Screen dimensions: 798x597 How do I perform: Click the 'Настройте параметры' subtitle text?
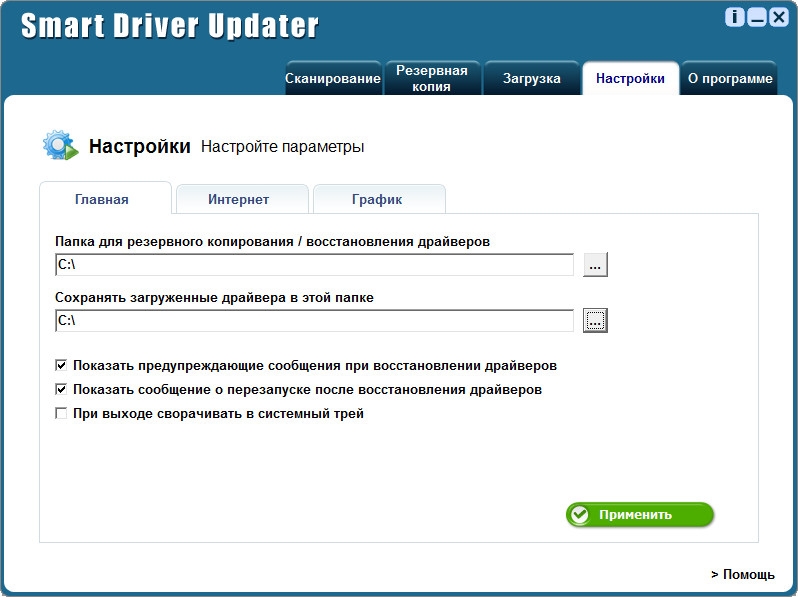click(282, 147)
